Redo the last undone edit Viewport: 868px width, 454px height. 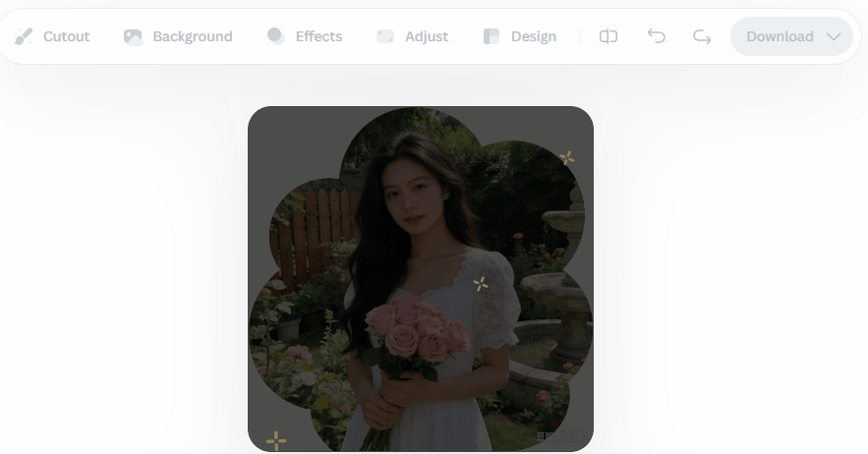(702, 36)
